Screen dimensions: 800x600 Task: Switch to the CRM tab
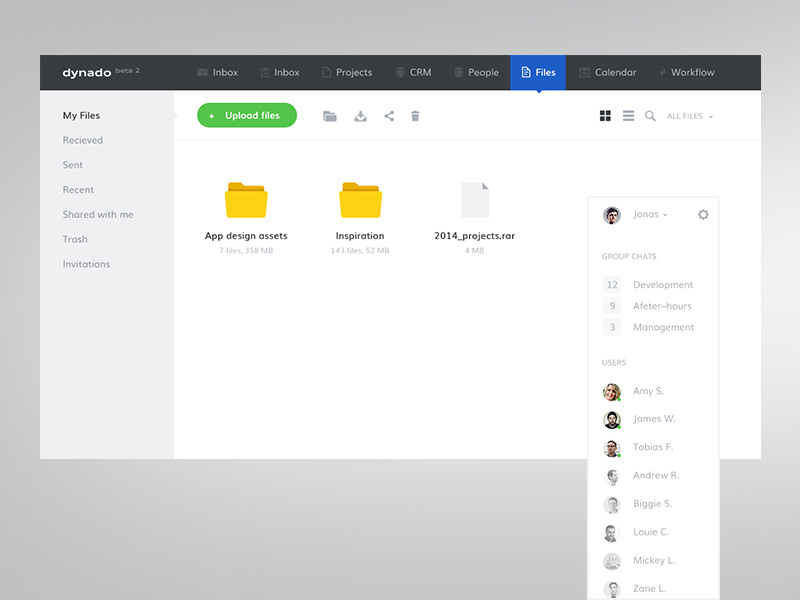coord(413,72)
